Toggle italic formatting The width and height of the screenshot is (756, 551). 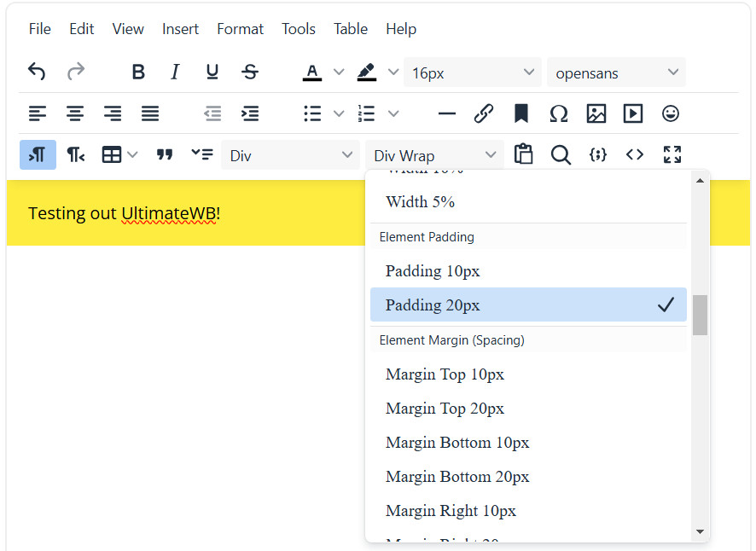[175, 72]
